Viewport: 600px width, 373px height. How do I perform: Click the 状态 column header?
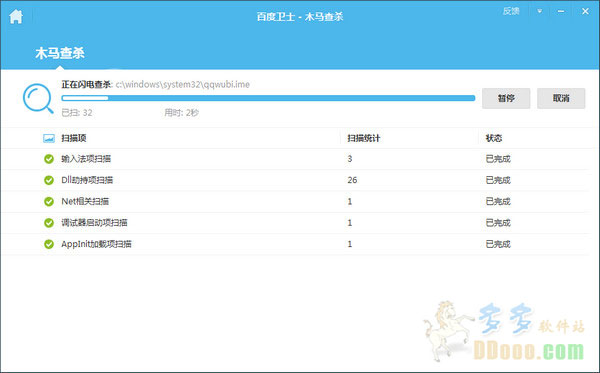pyautogui.click(x=494, y=138)
